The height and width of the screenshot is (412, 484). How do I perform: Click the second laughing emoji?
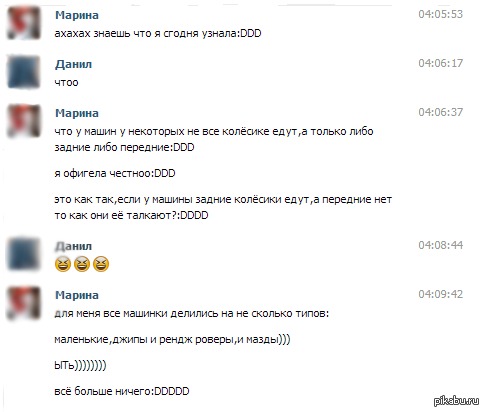[82, 264]
